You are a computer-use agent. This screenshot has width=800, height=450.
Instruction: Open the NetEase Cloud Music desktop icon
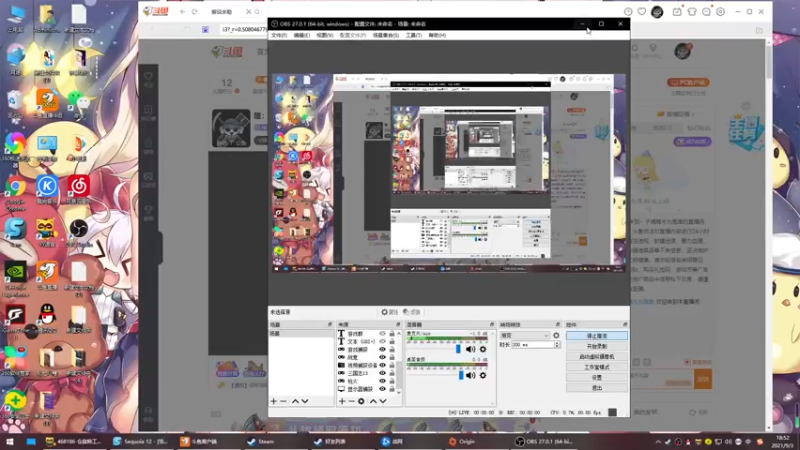click(x=79, y=190)
